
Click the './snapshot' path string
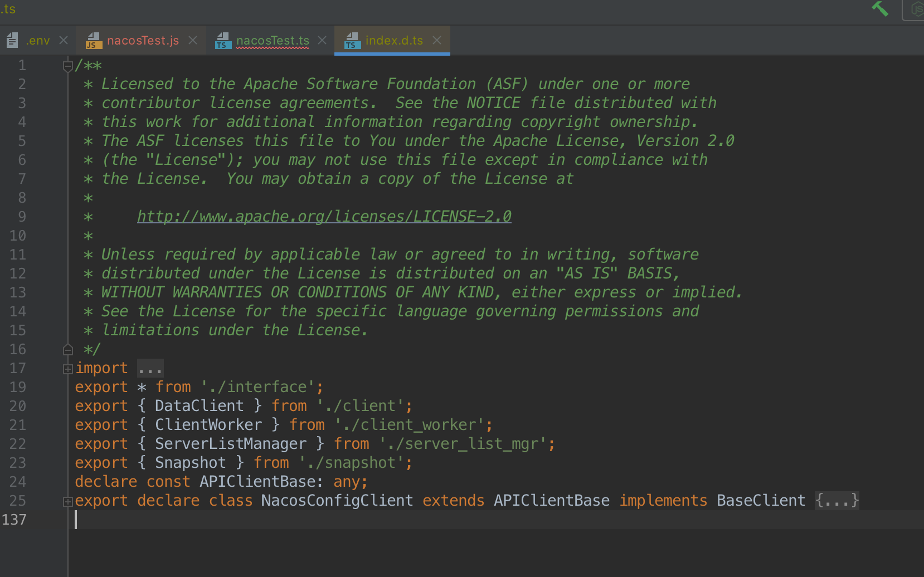[351, 463]
